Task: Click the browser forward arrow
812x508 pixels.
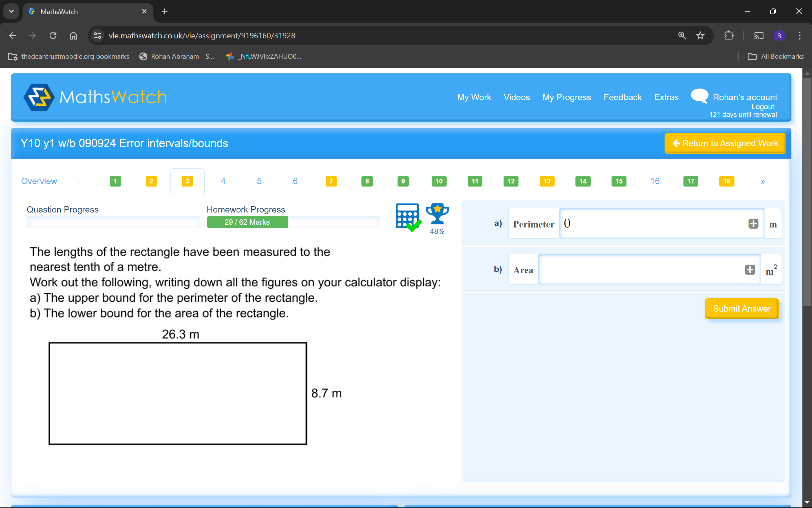Action: pyautogui.click(x=32, y=36)
